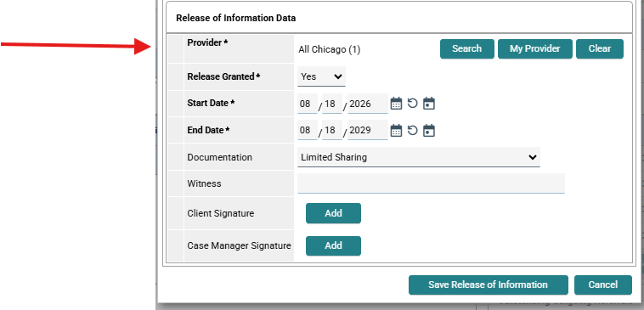The image size is (644, 310).
Task: Reset Start Date with circular arrow icon
Action: click(412, 104)
